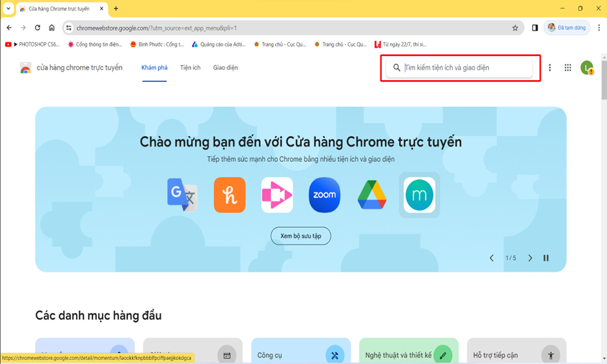
Task: Click the magnifier icon in search box
Action: coord(396,68)
